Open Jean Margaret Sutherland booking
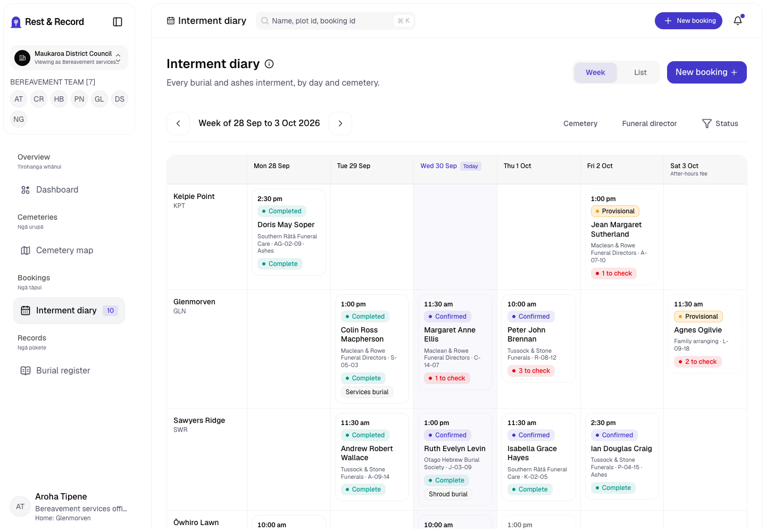Viewport: 766px width, 532px height. click(x=622, y=237)
